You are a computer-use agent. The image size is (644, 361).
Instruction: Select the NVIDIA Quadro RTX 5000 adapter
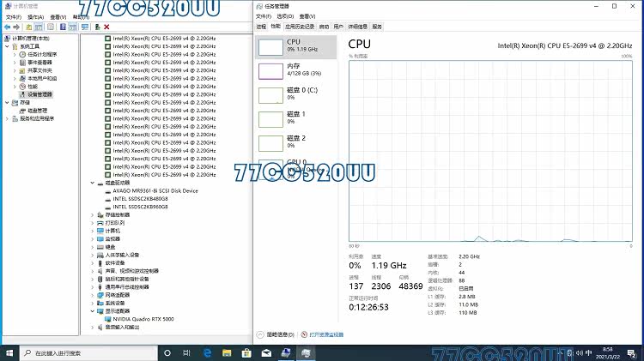pyautogui.click(x=143, y=319)
